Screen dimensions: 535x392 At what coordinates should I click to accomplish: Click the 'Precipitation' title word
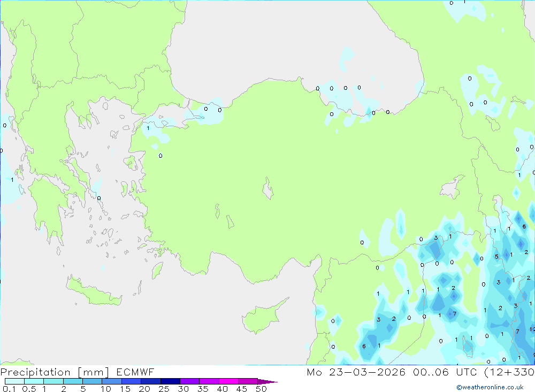(35, 372)
